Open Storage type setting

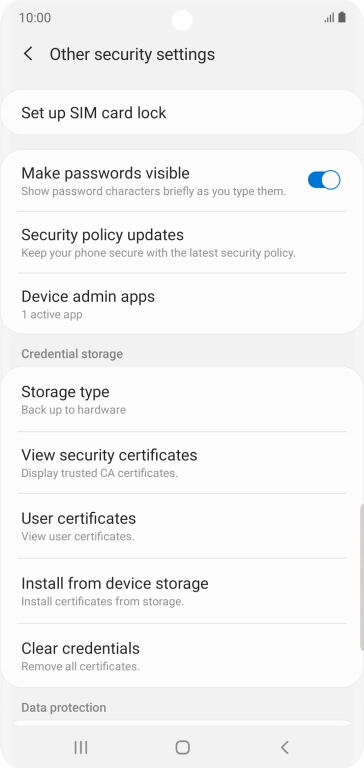click(182, 400)
